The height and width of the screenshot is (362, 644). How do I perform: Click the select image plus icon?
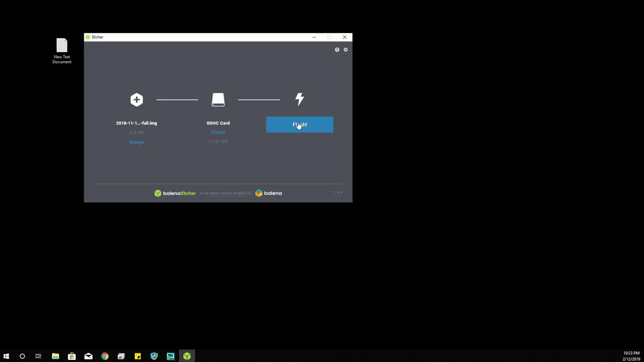136,100
